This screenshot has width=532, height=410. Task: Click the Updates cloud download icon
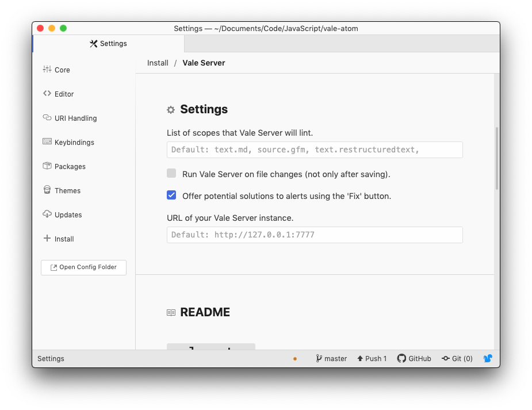pos(47,214)
